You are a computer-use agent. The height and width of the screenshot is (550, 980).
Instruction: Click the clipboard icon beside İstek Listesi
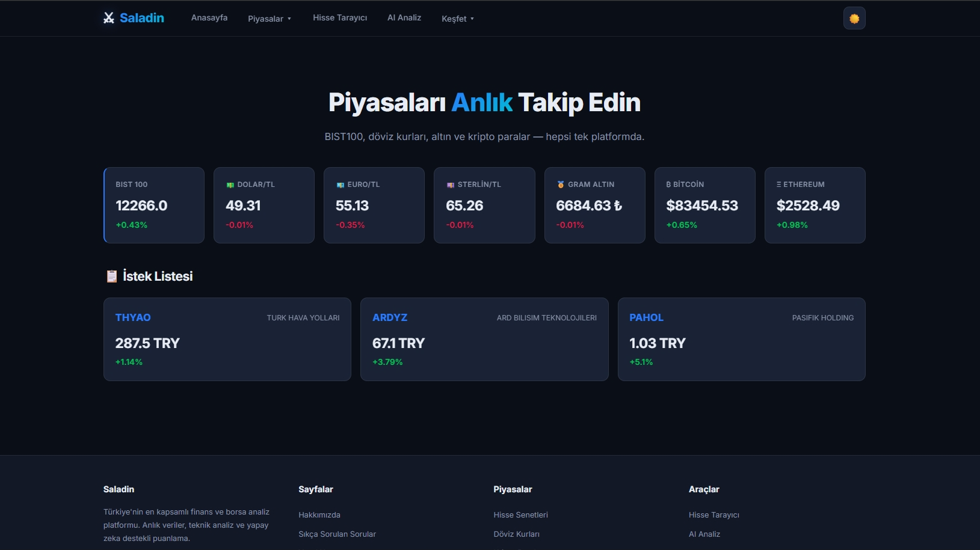click(x=111, y=276)
